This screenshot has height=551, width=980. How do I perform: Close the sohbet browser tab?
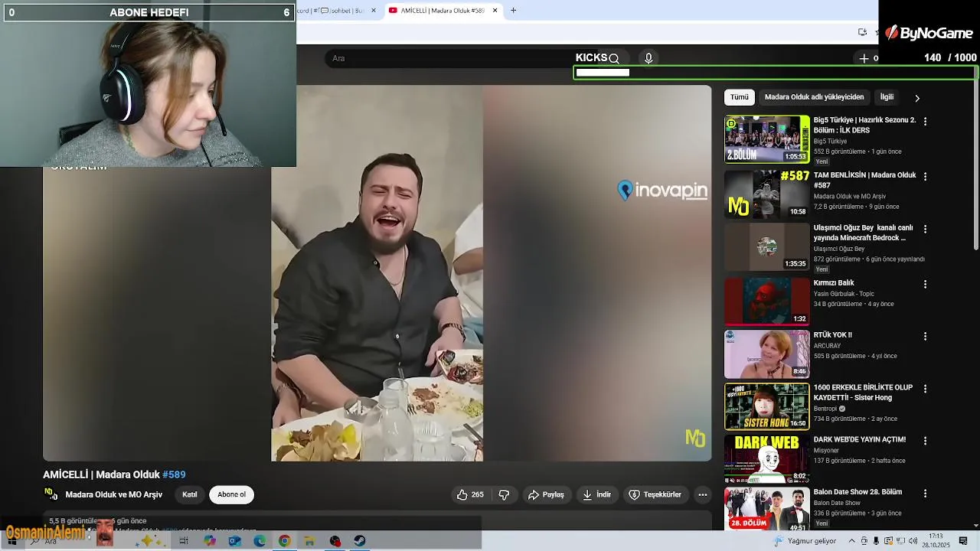[374, 11]
